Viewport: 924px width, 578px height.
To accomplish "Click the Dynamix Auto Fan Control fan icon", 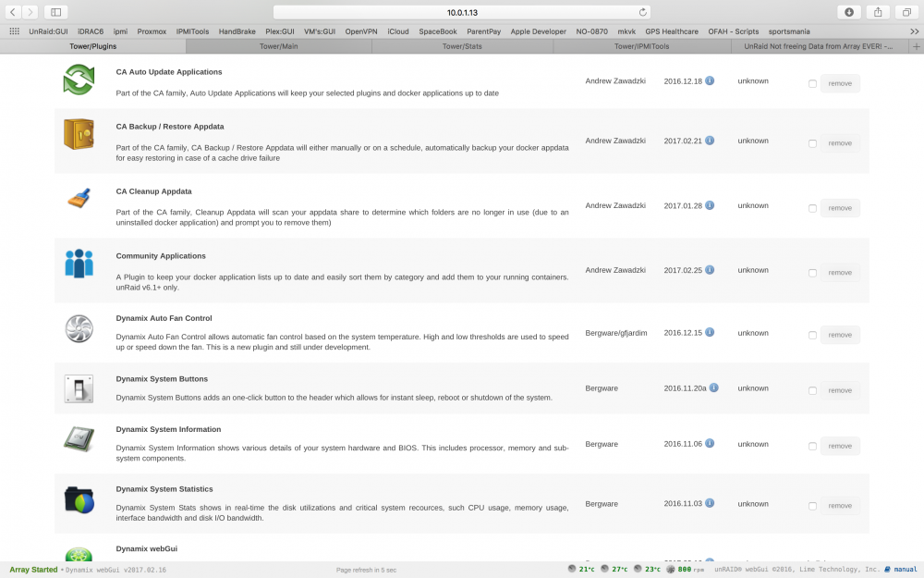I will 79,328.
